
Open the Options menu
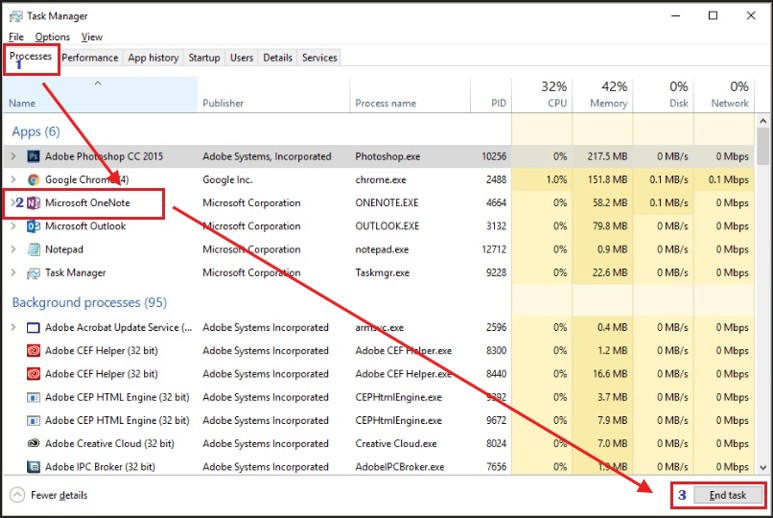click(52, 37)
